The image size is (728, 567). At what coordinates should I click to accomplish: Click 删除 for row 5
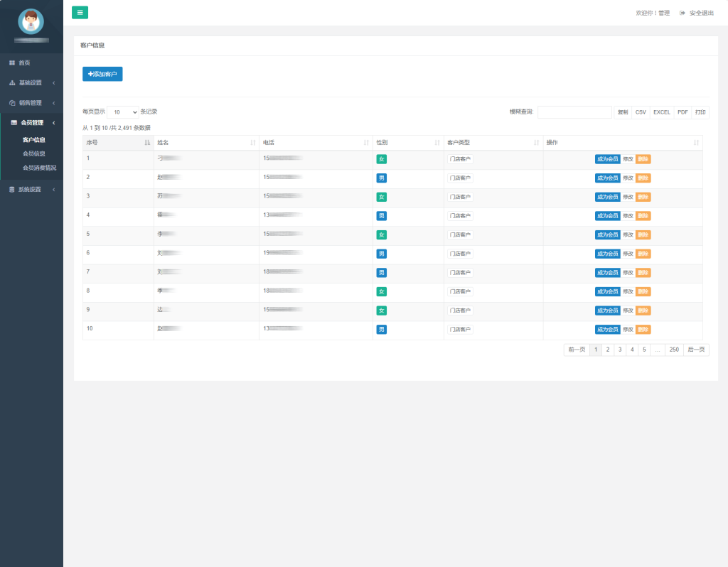pyautogui.click(x=643, y=234)
